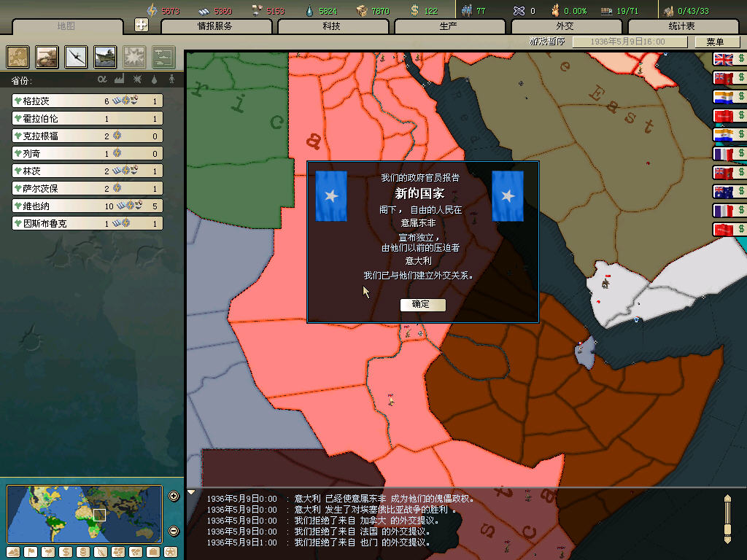Zoom out with the minus button
This screenshot has height=560, width=747.
coord(174,530)
